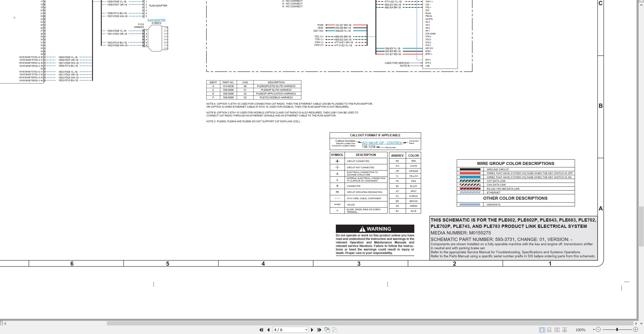
Task: Click the horizontal scrollbar right arrow
Action: pyautogui.click(x=636, y=323)
